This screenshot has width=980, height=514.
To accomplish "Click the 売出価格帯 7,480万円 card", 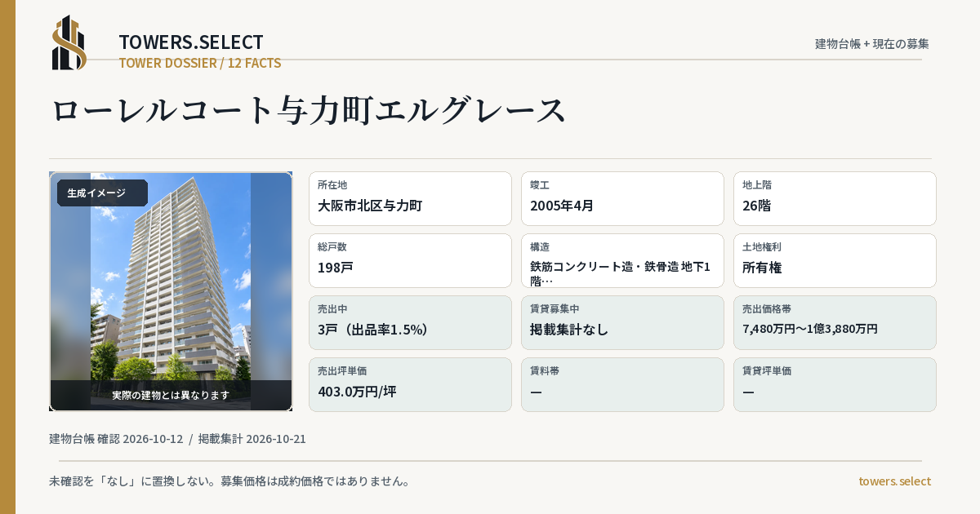I will [x=835, y=322].
